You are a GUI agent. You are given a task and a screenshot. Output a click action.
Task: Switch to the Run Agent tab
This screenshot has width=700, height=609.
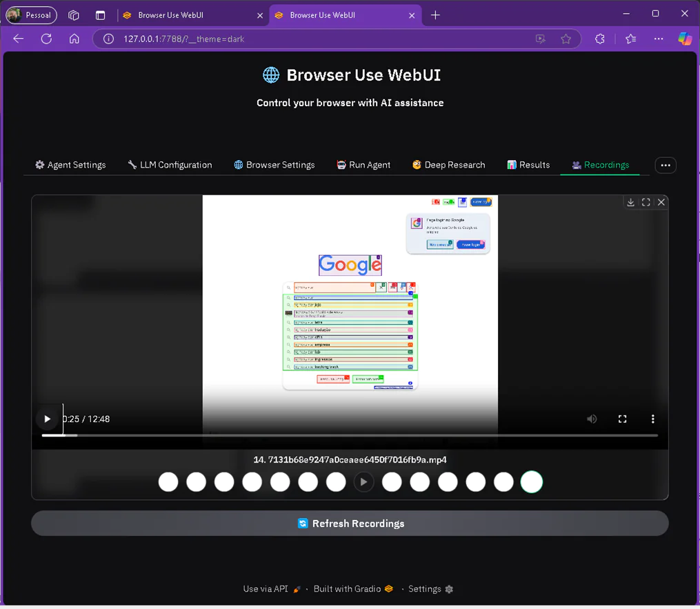tap(363, 165)
